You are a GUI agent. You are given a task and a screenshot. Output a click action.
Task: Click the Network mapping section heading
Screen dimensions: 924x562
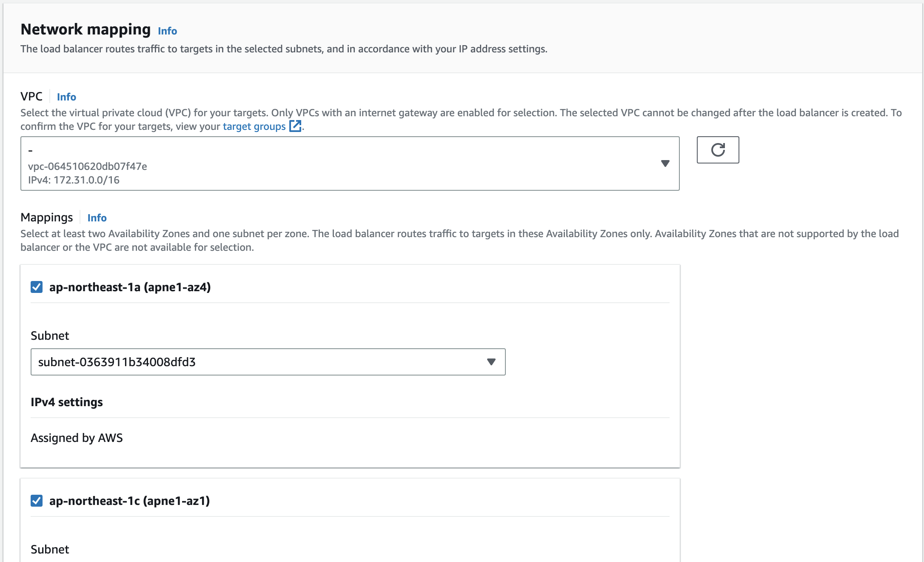click(x=86, y=29)
